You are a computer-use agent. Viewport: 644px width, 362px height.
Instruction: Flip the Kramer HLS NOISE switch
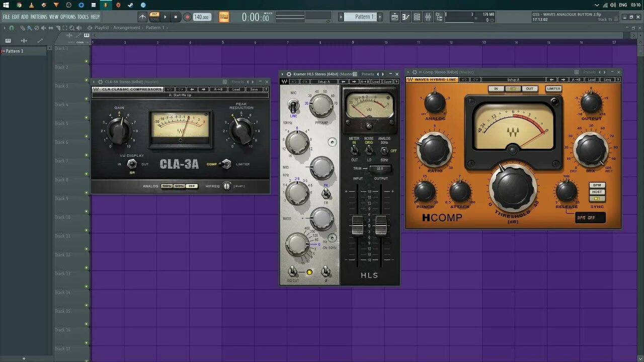coord(369,150)
